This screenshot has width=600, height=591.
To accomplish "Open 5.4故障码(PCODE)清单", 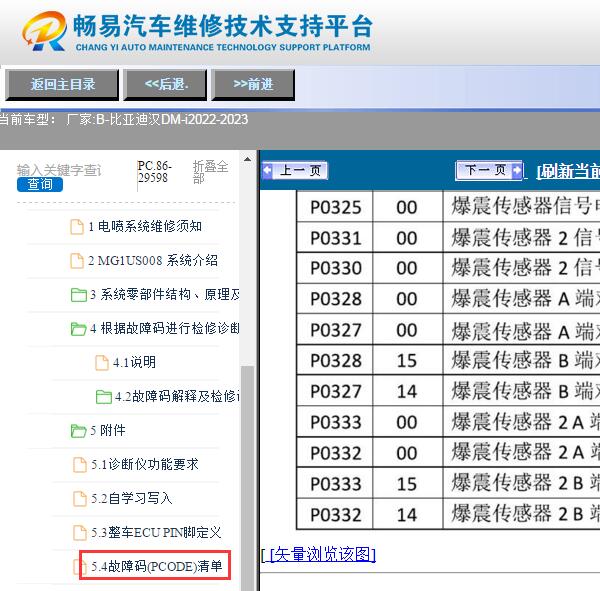I will tap(157, 567).
